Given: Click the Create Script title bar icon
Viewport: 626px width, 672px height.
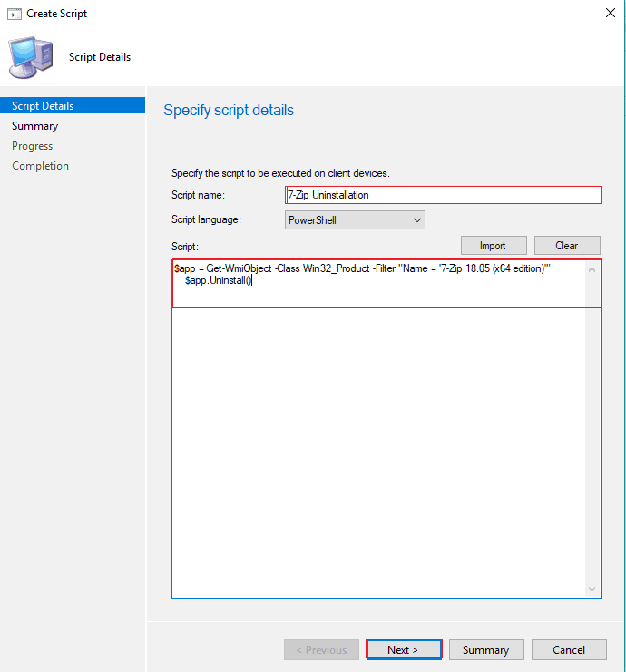Looking at the screenshot, I should click(x=14, y=14).
